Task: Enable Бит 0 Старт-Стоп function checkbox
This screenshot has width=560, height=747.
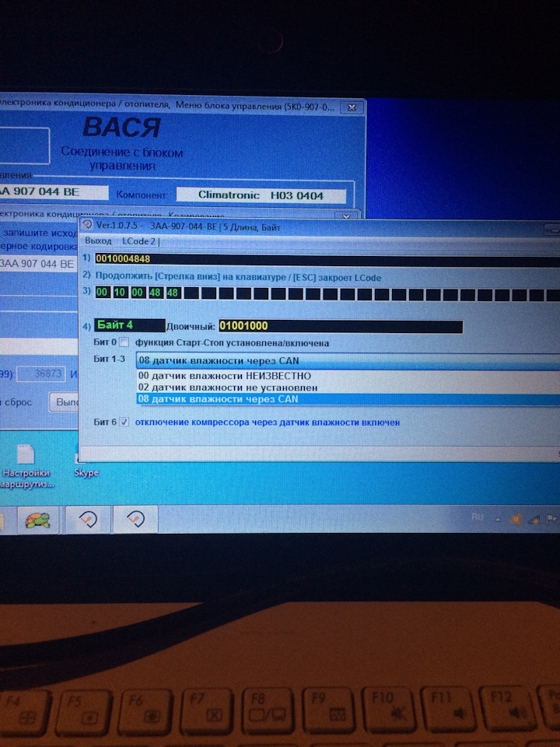Action: tap(124, 343)
